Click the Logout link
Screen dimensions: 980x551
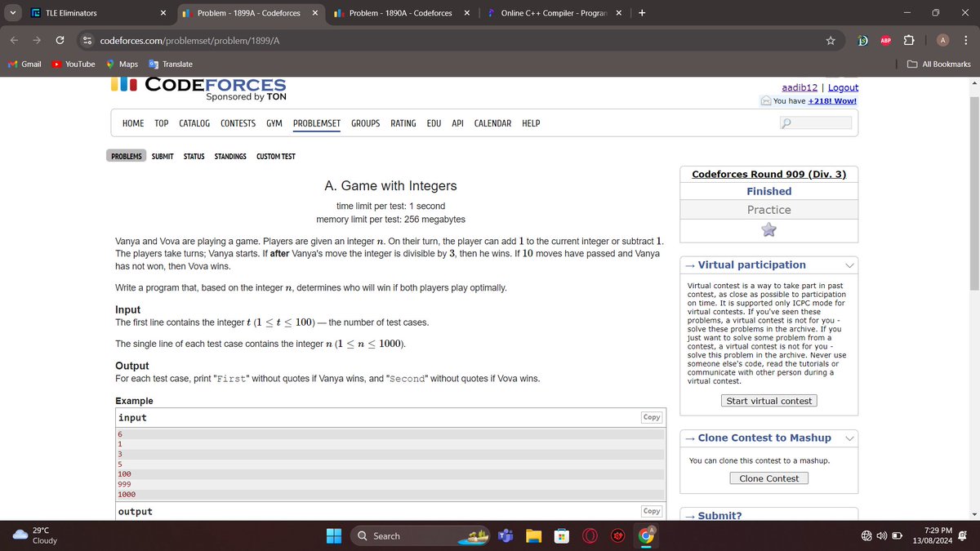(843, 87)
